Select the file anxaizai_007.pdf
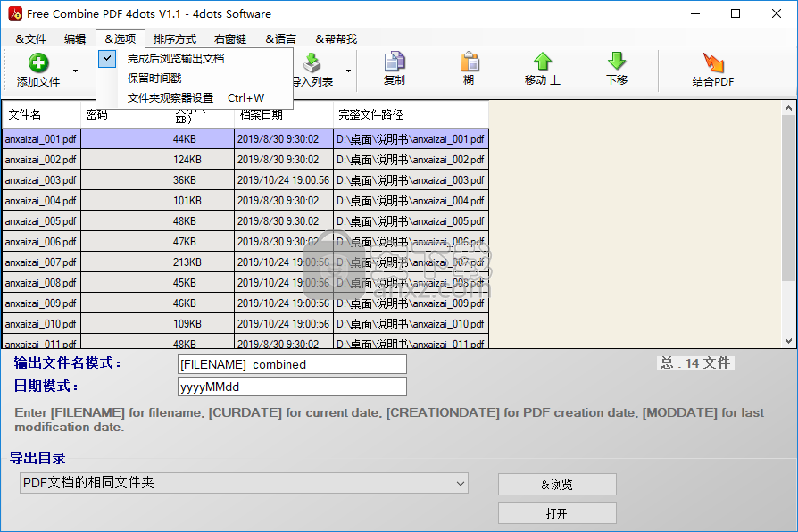Viewport: 798px width, 532px height. pyautogui.click(x=41, y=262)
